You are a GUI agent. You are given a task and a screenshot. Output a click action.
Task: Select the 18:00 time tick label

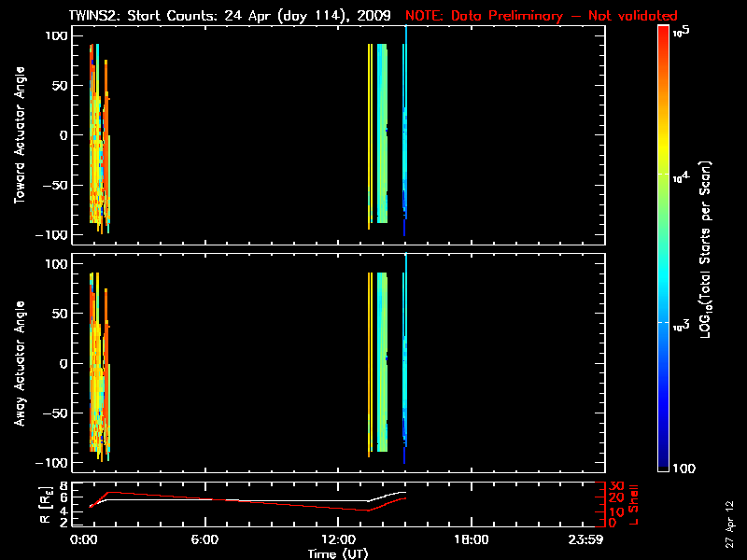[x=471, y=539]
